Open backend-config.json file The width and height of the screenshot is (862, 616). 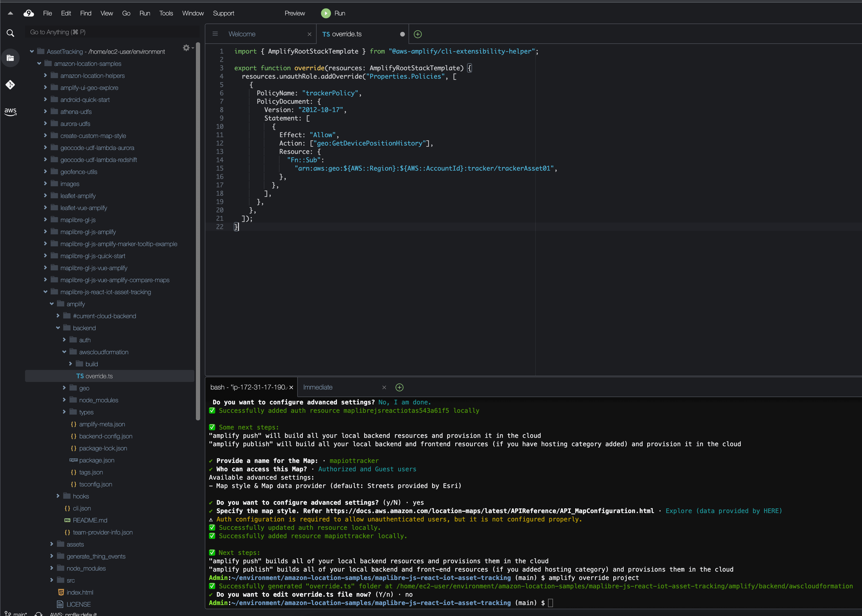point(106,436)
